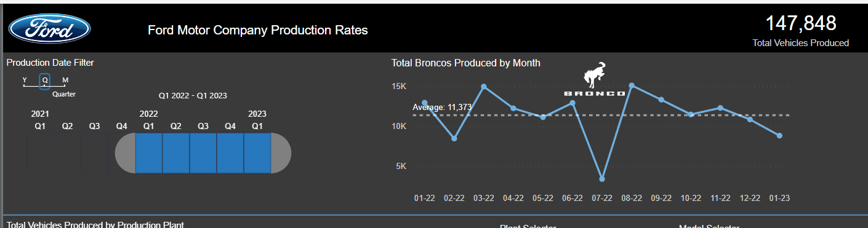Select the 2022 Q1 timeline block
The height and width of the screenshot is (228, 868).
(x=148, y=153)
